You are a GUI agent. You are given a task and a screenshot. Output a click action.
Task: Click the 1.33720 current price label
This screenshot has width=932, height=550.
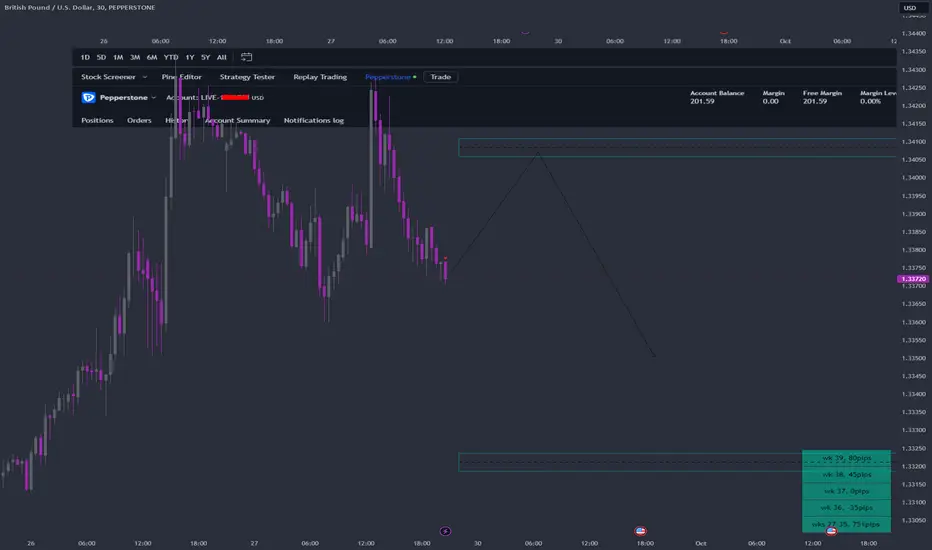[913, 279]
